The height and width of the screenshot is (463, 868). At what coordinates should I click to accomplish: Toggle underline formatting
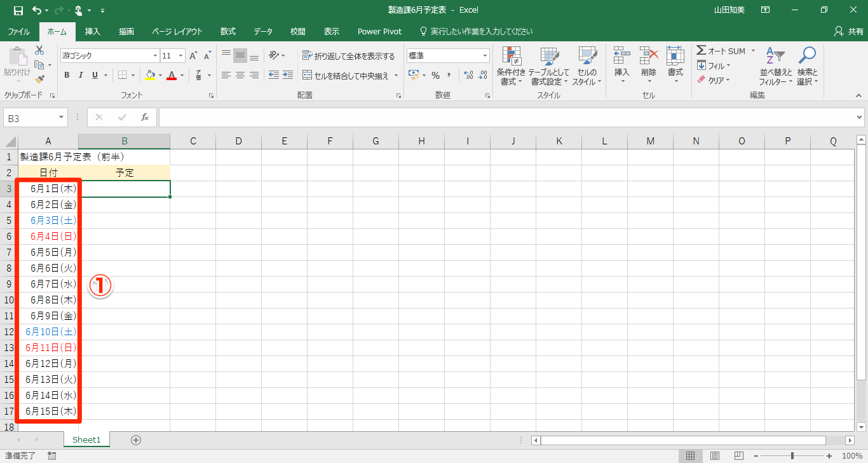(95, 75)
